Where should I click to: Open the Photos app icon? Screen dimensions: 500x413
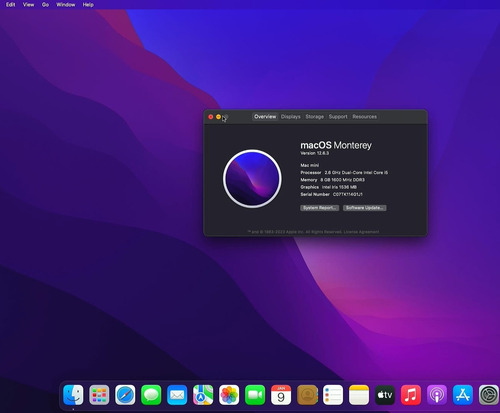tap(229, 395)
